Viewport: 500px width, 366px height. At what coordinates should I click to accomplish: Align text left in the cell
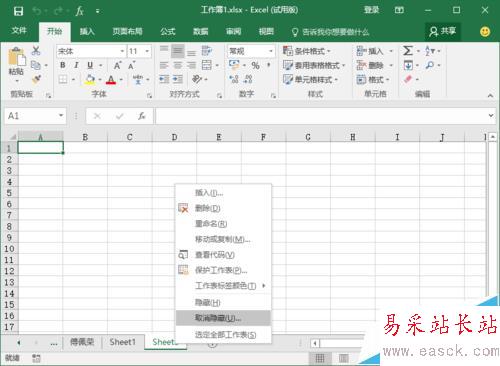[x=164, y=65]
